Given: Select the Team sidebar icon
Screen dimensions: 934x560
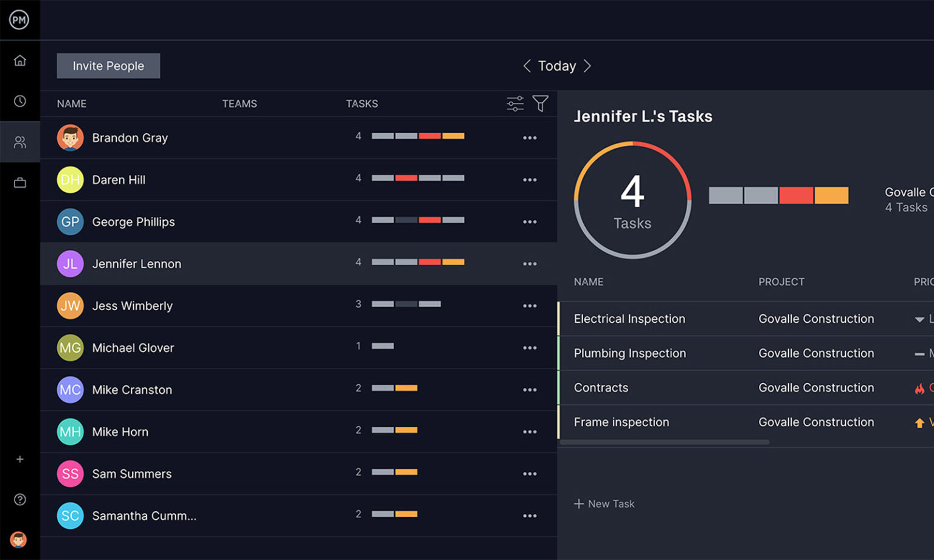Looking at the screenshot, I should tap(20, 142).
